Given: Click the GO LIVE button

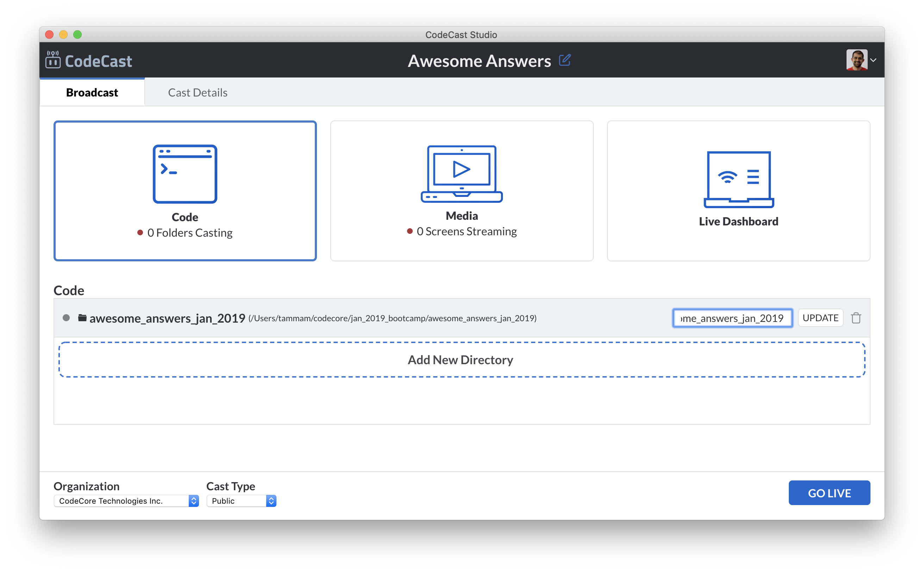Looking at the screenshot, I should [829, 493].
